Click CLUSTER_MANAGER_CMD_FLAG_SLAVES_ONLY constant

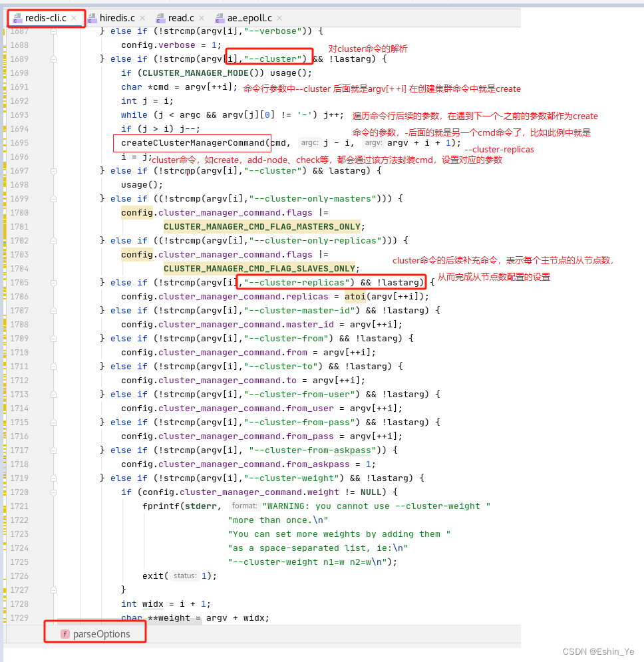259,269
